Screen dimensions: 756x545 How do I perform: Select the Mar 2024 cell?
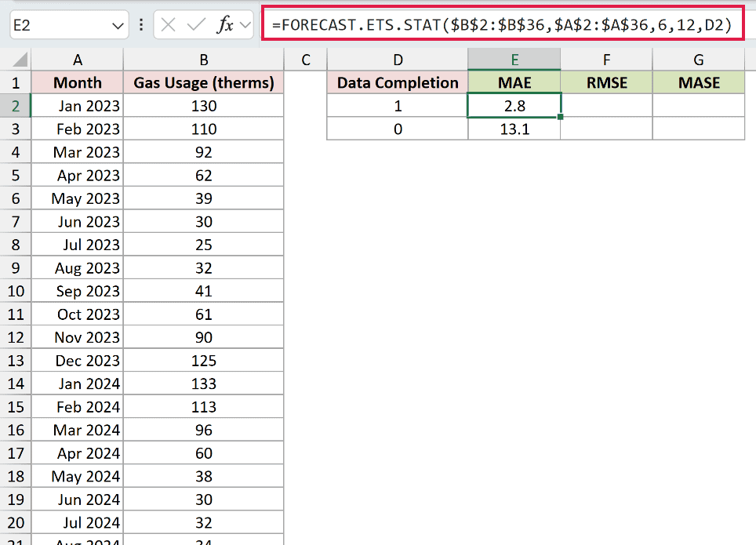click(x=77, y=430)
